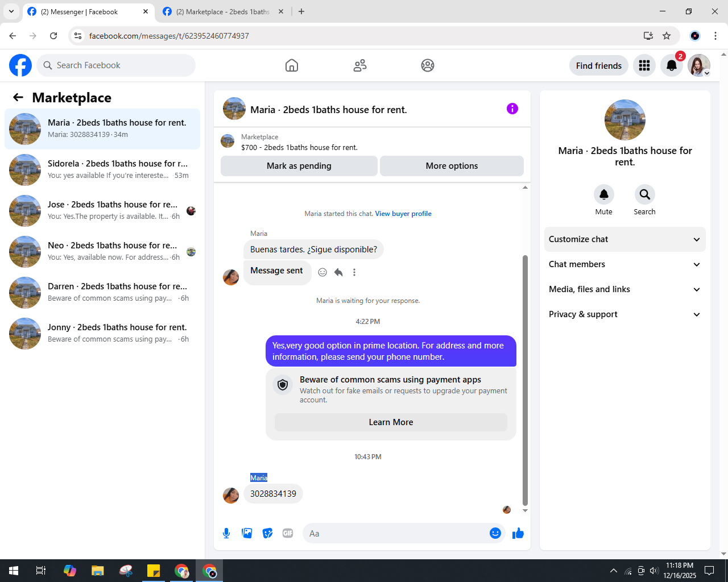Send a voice clip with microphone icon

tap(226, 533)
